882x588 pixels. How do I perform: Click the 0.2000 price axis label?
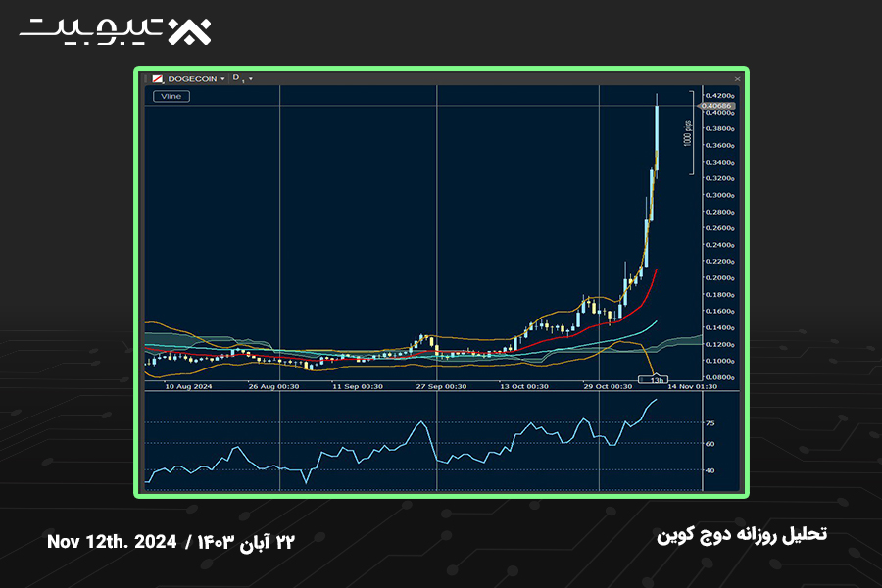(720, 278)
